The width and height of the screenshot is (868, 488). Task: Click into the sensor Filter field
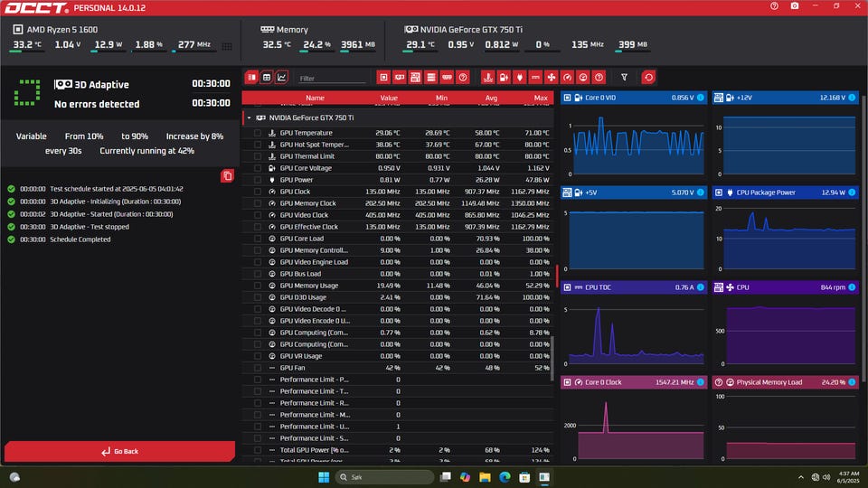click(332, 79)
